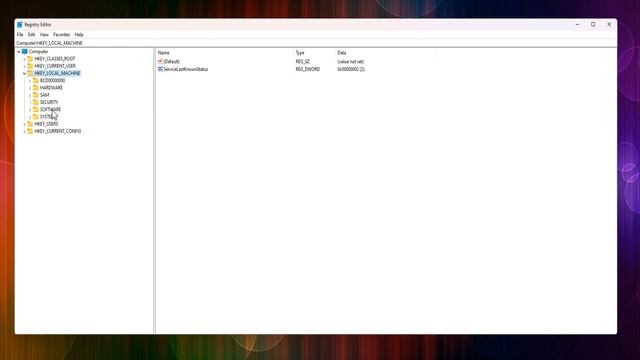Click the HARDWARE folder icon
Viewport: 640px width, 360px height.
pos(36,88)
